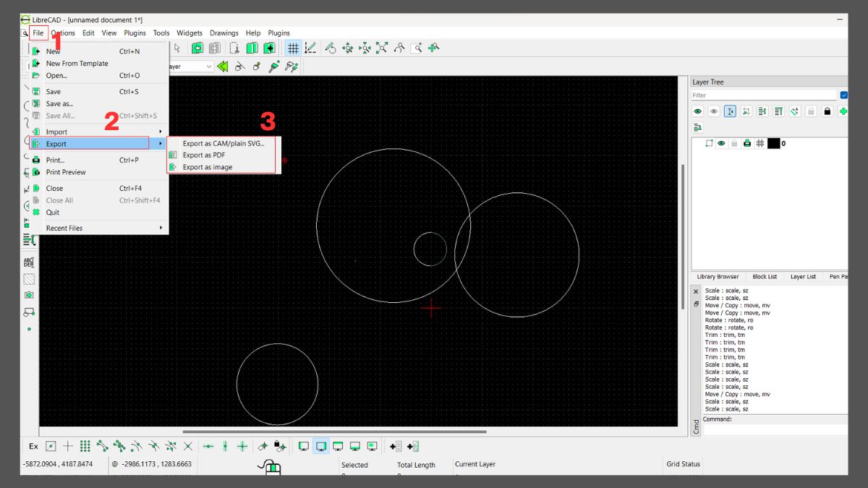Click the text ABC tool in left toolbar
This screenshot has width=868, height=488.
coord(29,262)
